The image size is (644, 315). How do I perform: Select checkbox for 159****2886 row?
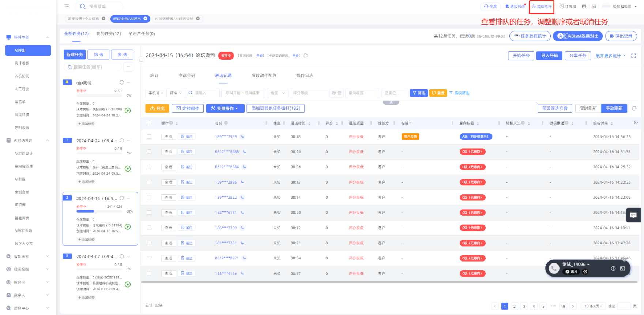click(149, 182)
